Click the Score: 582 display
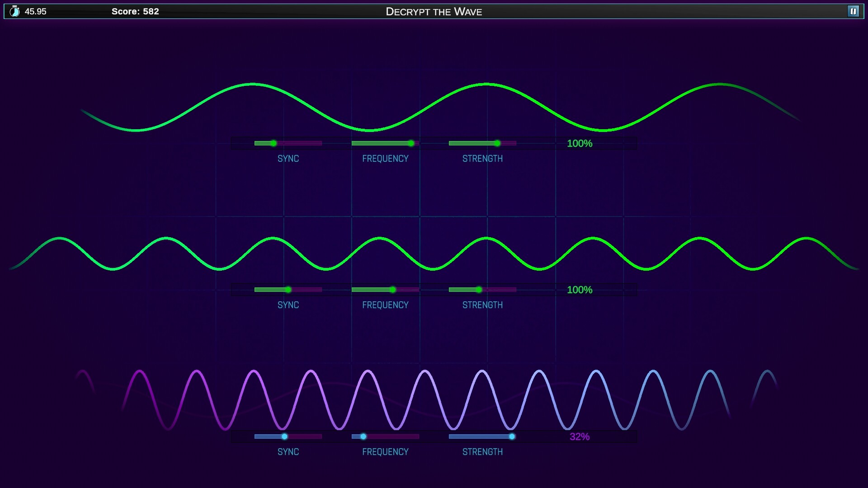Screen dimensions: 868x488 click(x=136, y=11)
